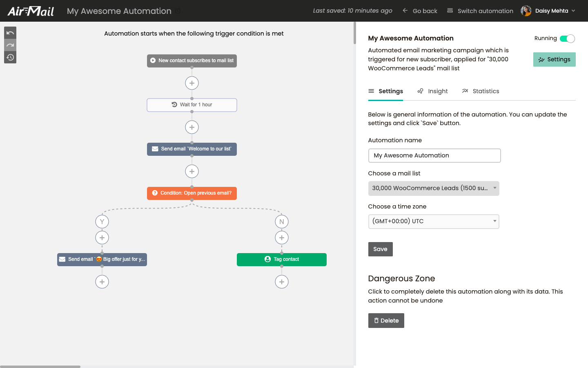Open the Statistics tab
588x368 pixels.
(x=480, y=91)
